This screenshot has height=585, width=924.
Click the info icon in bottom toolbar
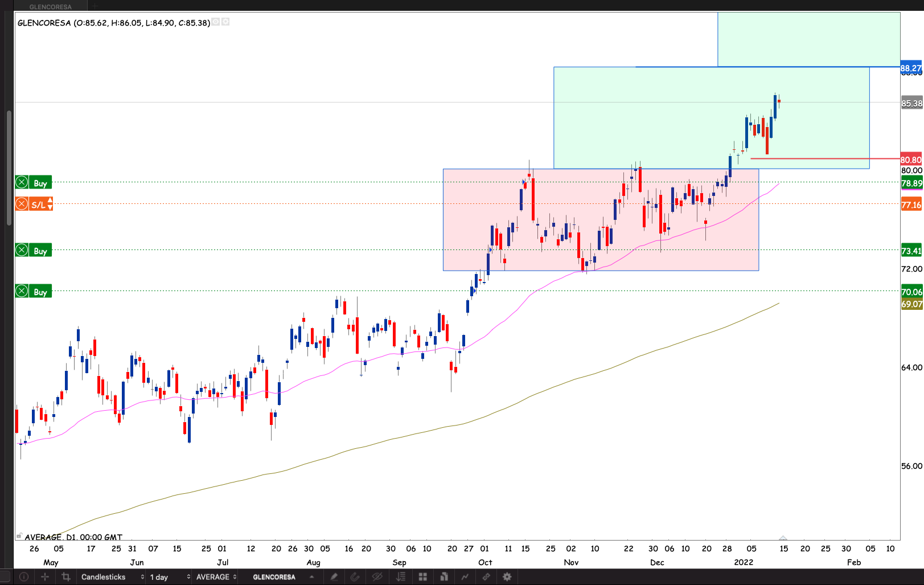pyautogui.click(x=24, y=577)
